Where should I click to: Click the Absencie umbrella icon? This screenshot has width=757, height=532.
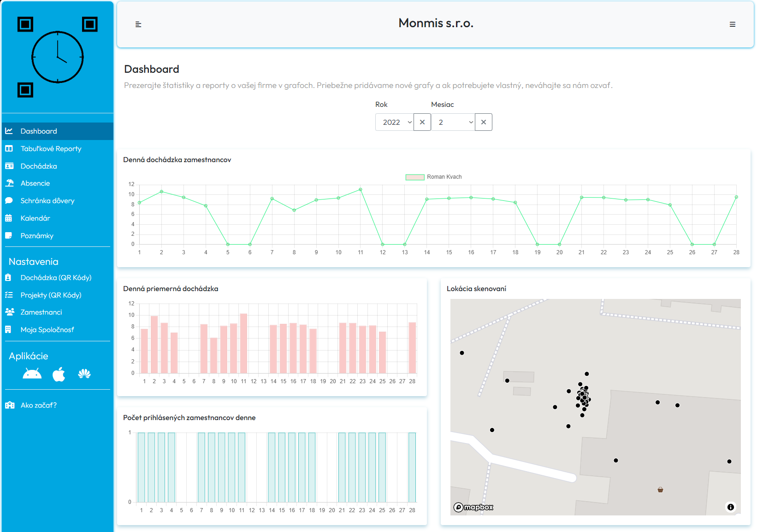point(9,183)
